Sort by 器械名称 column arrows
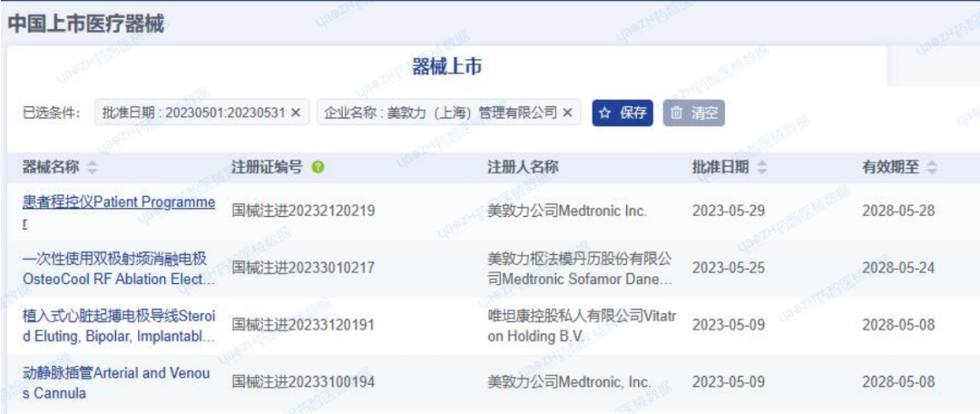The height and width of the screenshot is (414, 980). point(93,168)
